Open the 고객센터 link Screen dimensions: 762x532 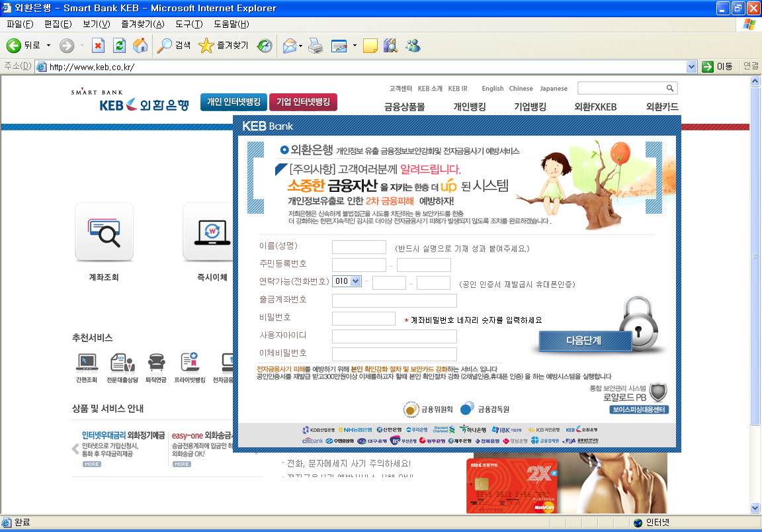400,89
